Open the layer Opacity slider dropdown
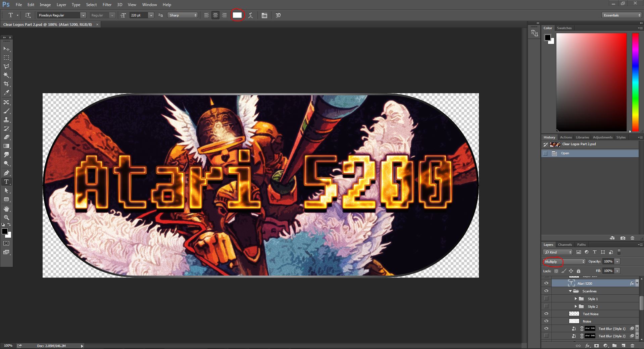The width and height of the screenshot is (644, 349). click(617, 261)
